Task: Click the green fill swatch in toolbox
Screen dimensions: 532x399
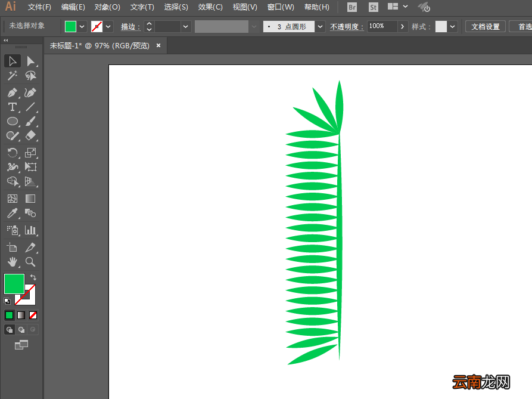Action: (14, 283)
